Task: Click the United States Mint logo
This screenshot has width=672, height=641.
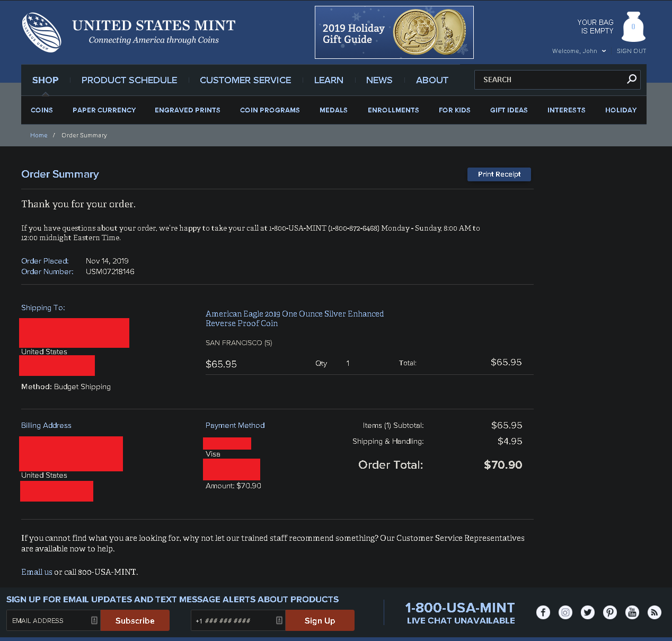Action: 129,32
